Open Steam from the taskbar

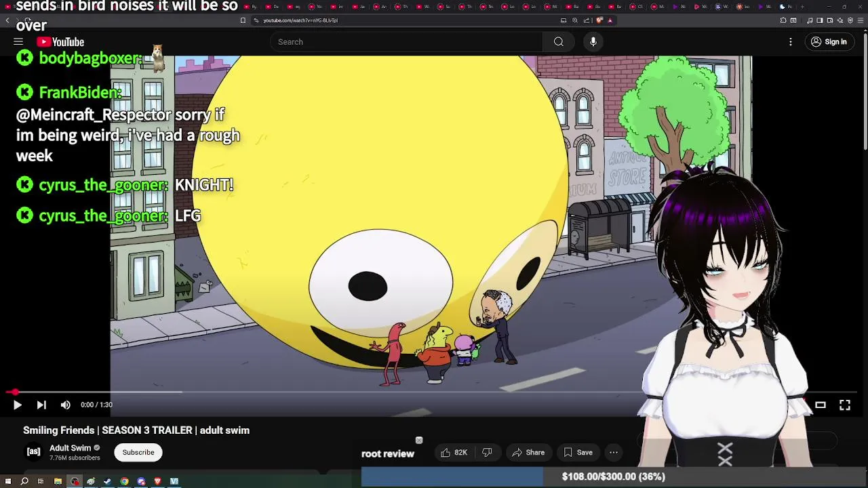(x=107, y=481)
